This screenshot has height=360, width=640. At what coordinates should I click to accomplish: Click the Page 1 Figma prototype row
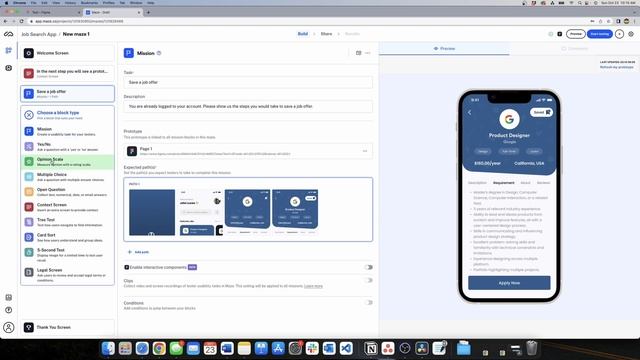pyautogui.click(x=248, y=151)
